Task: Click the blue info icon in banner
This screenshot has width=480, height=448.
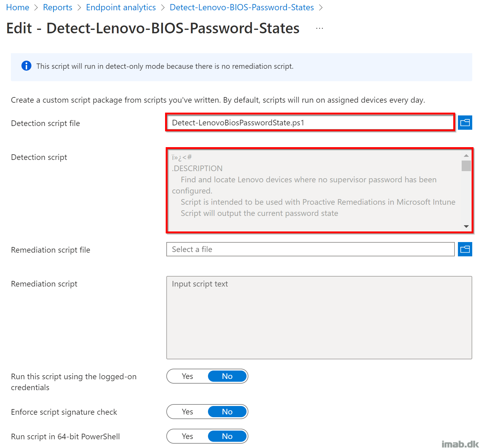Action: (26, 66)
